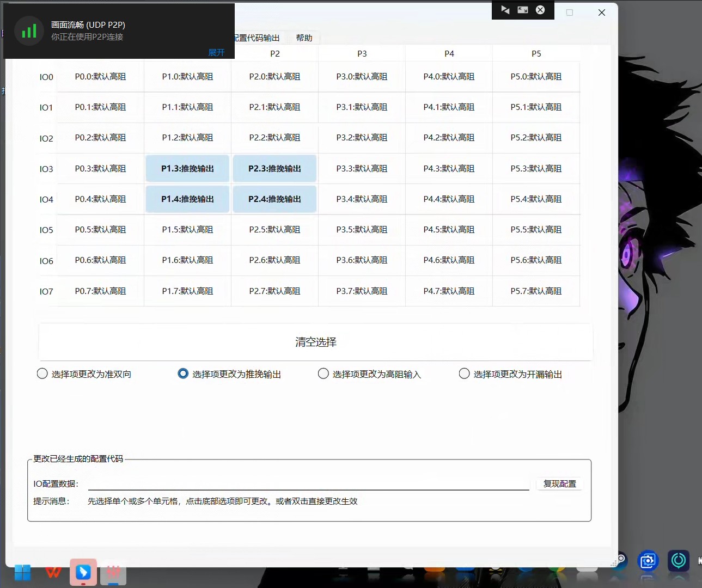The height and width of the screenshot is (588, 702).
Task: Click the disconnect X icon in overlay
Action: (540, 10)
